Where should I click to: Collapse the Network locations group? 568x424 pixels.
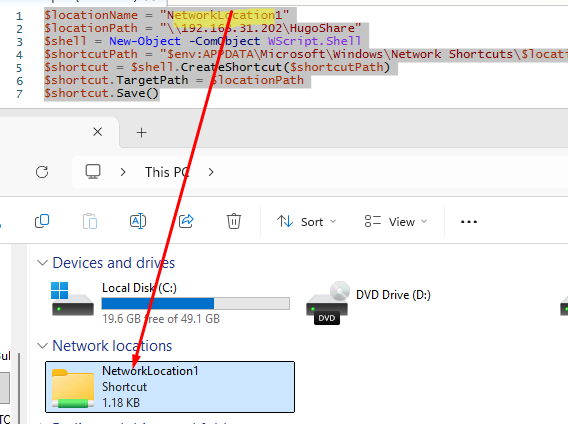(x=42, y=346)
